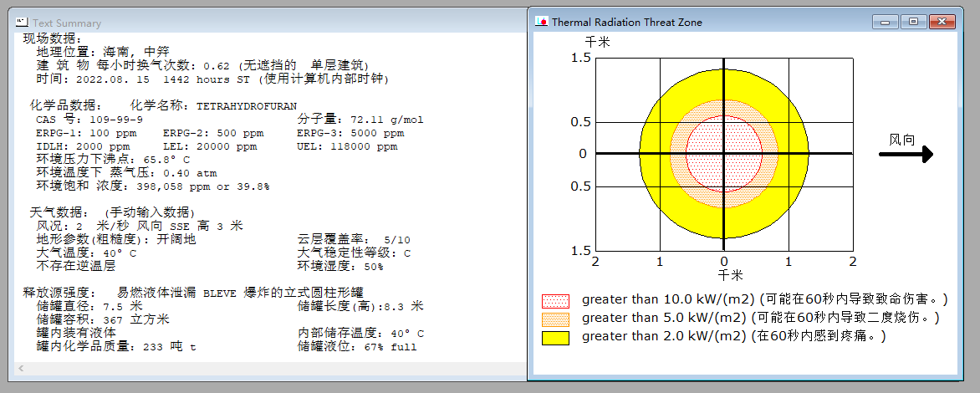Minimize the Thermal Radiation Threat Zone window
This screenshot has height=393, width=980.
click(x=885, y=22)
